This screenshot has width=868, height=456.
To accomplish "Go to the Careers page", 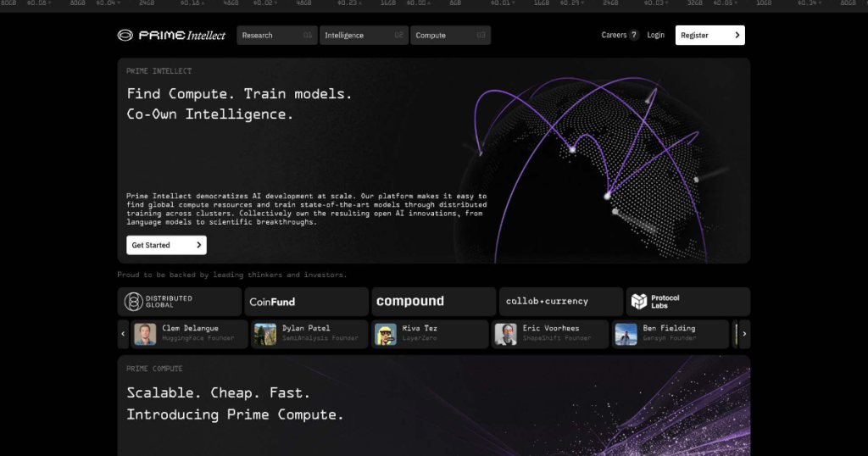I will click(614, 35).
